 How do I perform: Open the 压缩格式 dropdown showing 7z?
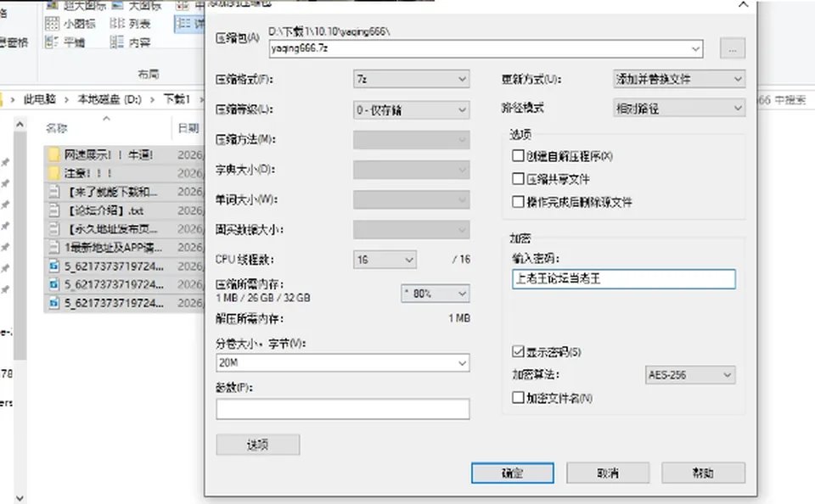point(411,79)
